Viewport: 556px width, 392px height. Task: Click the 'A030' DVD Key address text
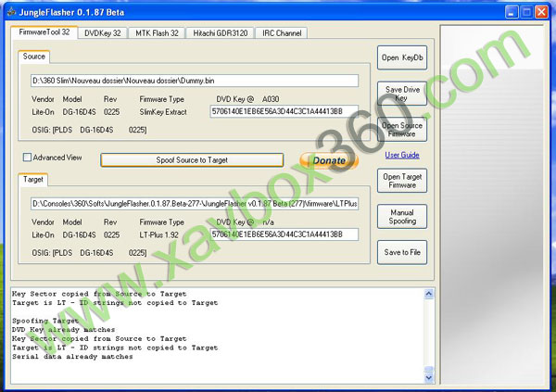click(271, 99)
